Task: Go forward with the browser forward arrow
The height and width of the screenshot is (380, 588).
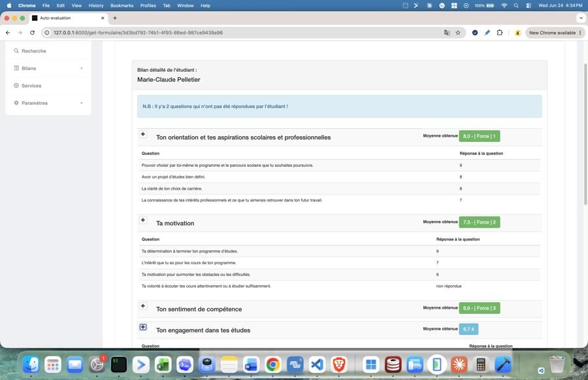Action: point(20,33)
